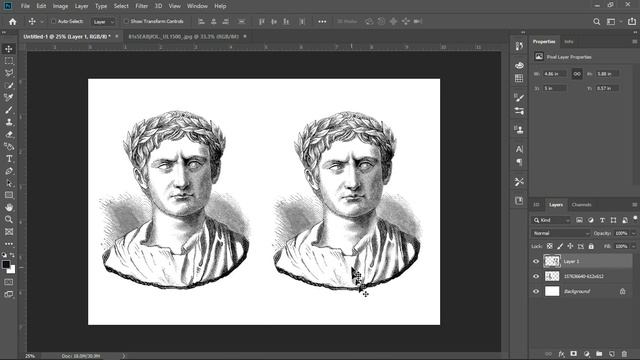640x360 pixels.
Task: Open the Window menu
Action: pos(197,6)
